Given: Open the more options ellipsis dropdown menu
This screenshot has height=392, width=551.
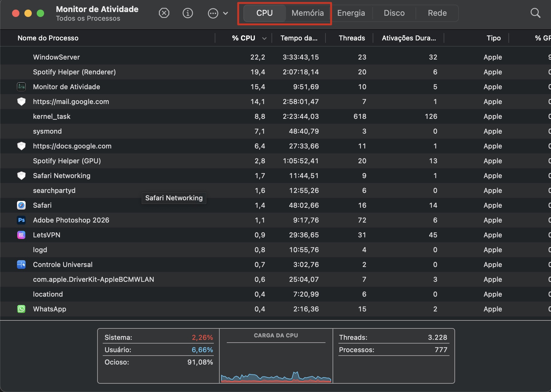Looking at the screenshot, I should point(213,13).
